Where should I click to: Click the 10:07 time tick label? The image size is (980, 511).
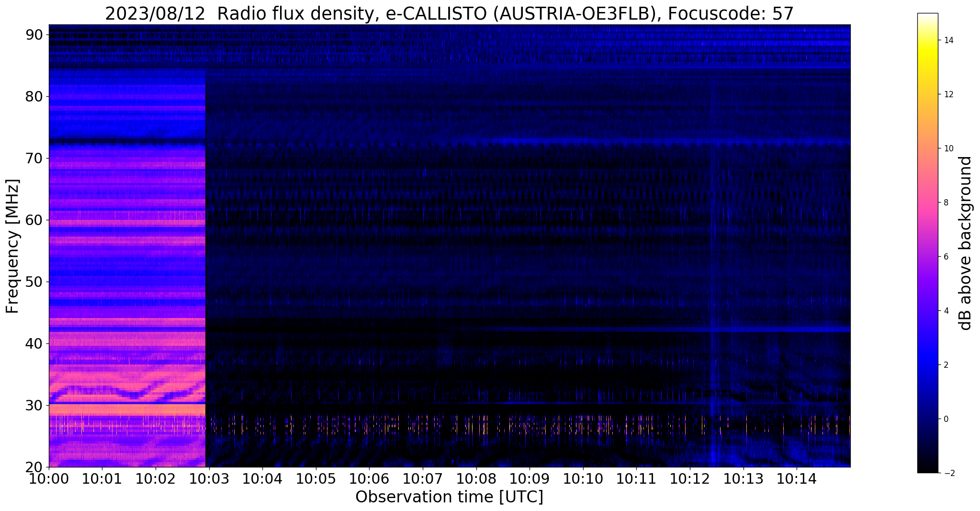pos(423,478)
